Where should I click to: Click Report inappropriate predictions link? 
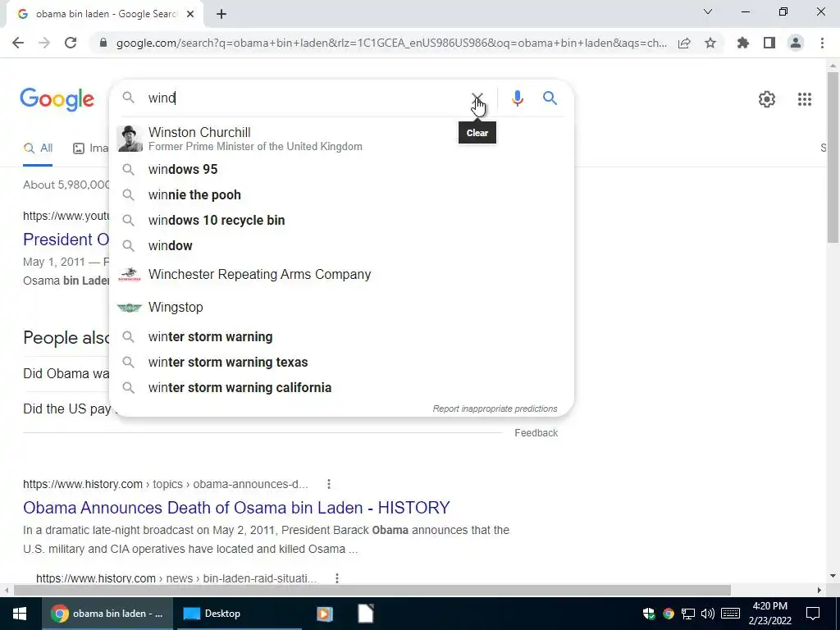point(495,409)
